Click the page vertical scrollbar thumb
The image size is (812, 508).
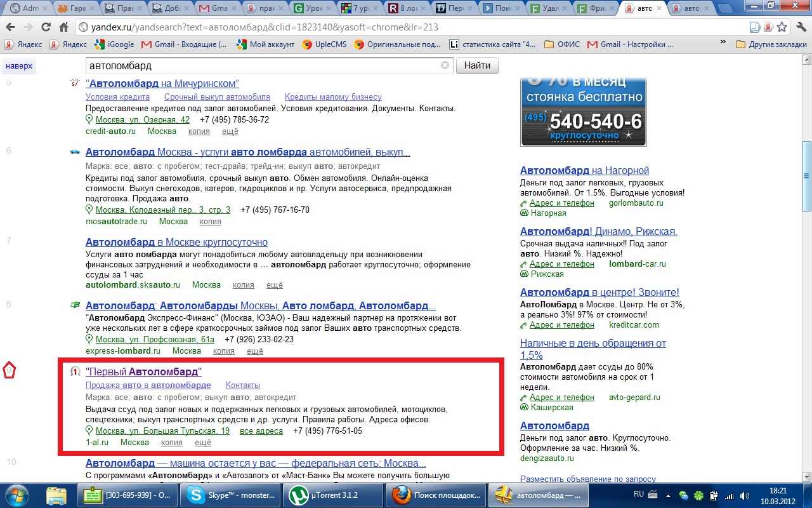806,176
